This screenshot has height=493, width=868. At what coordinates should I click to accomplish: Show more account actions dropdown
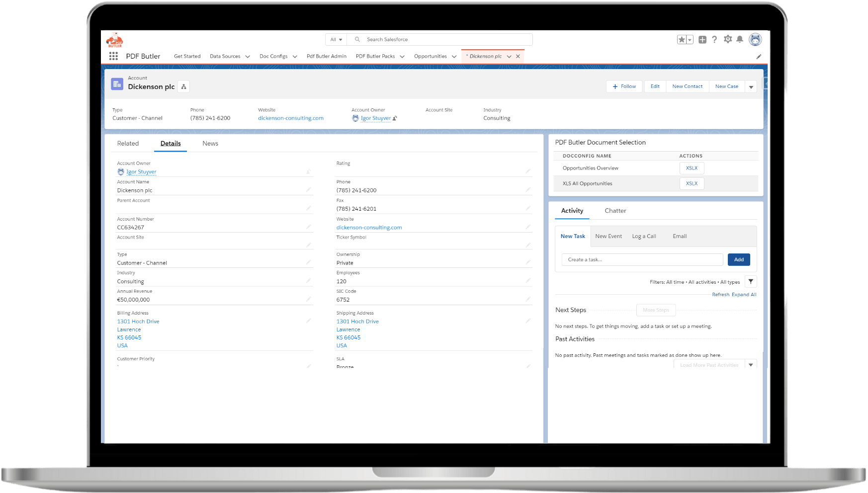(x=751, y=87)
